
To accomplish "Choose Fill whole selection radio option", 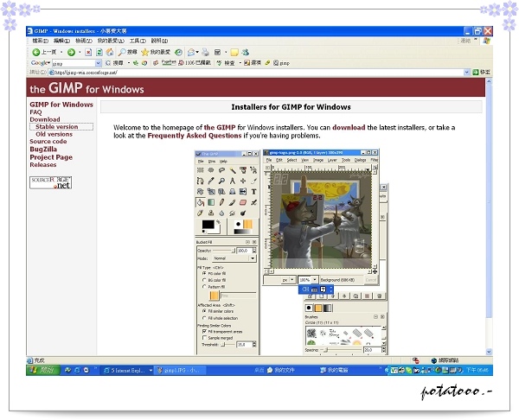I will click(204, 318).
